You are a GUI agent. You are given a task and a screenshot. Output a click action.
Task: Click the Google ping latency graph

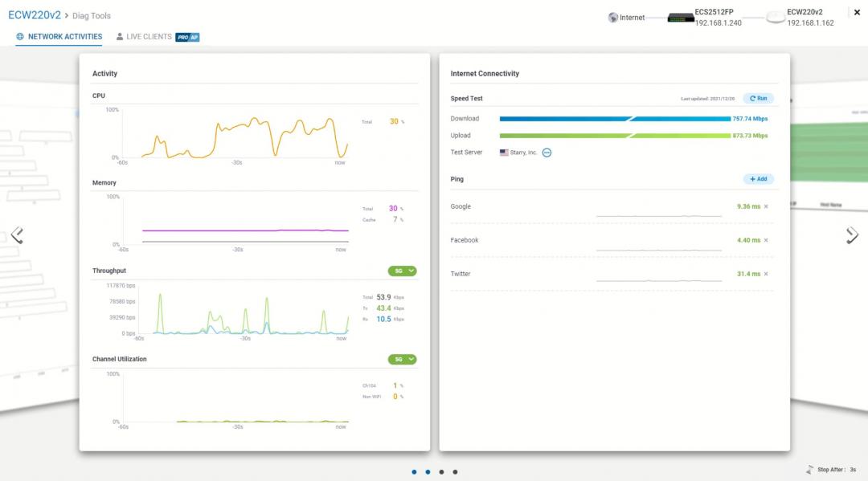pyautogui.click(x=659, y=214)
